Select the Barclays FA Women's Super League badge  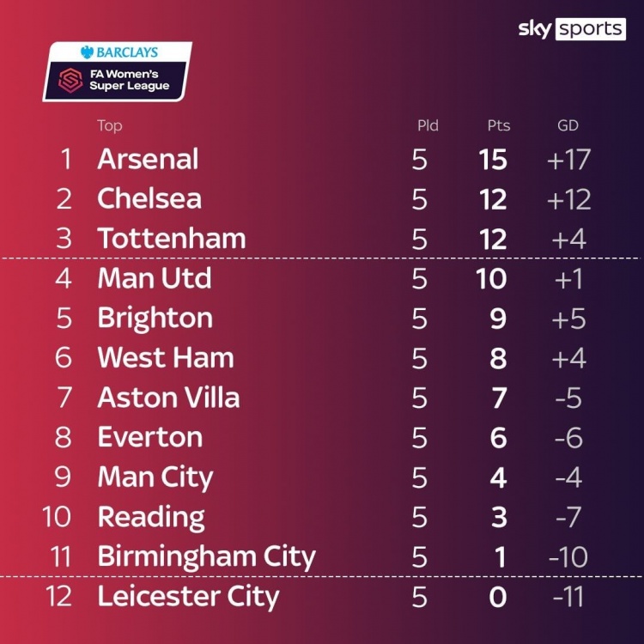click(117, 71)
